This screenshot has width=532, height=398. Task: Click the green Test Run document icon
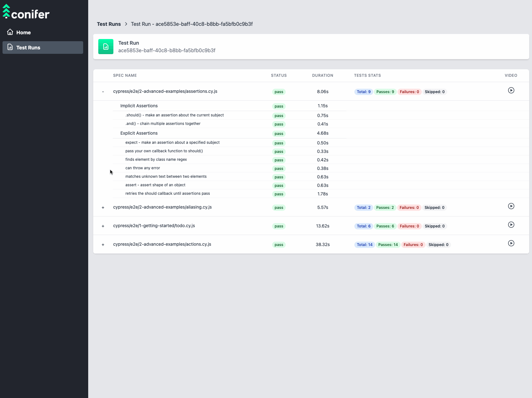(x=106, y=47)
